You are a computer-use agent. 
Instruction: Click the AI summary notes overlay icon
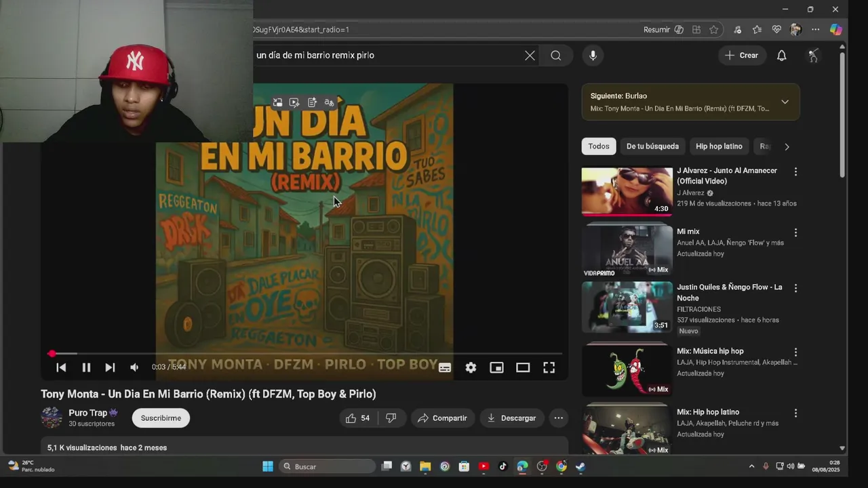pos(312,102)
